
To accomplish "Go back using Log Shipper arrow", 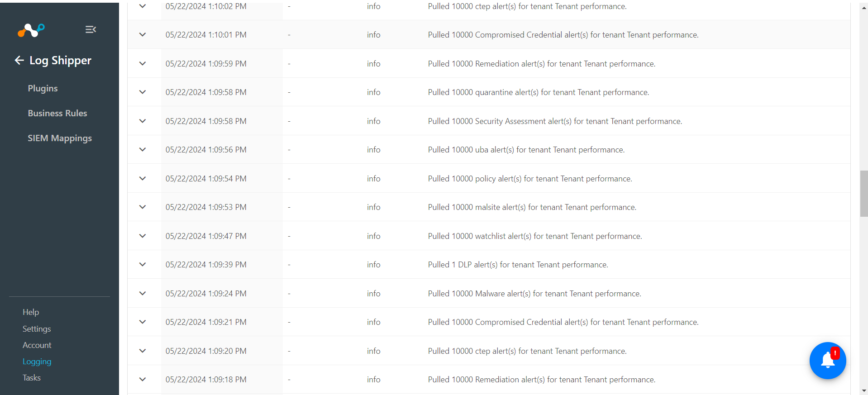I will pos(19,60).
